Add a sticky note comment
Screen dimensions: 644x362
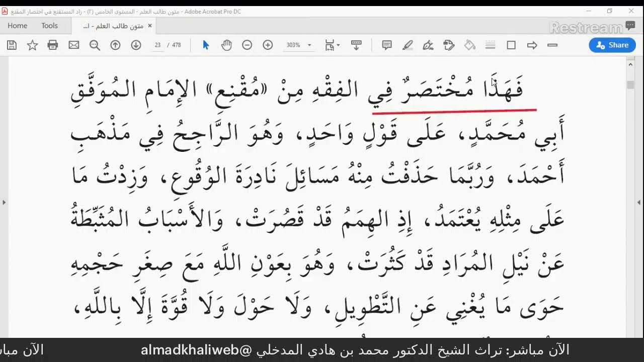[387, 45]
